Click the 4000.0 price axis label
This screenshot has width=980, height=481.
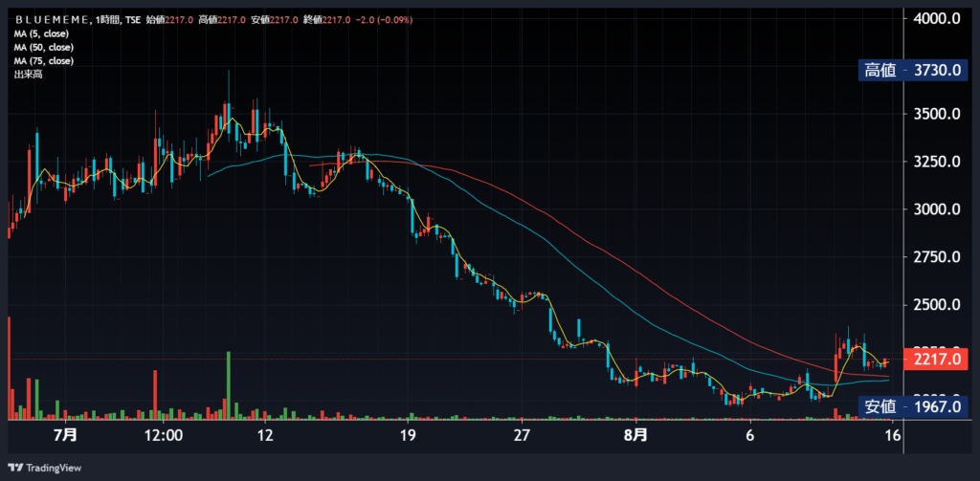tap(936, 19)
